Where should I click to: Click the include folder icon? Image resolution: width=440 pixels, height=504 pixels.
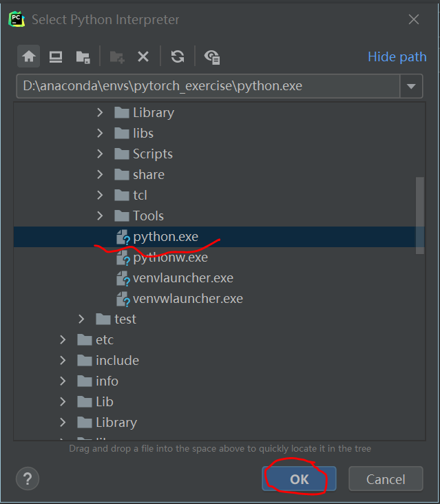pyautogui.click(x=85, y=361)
